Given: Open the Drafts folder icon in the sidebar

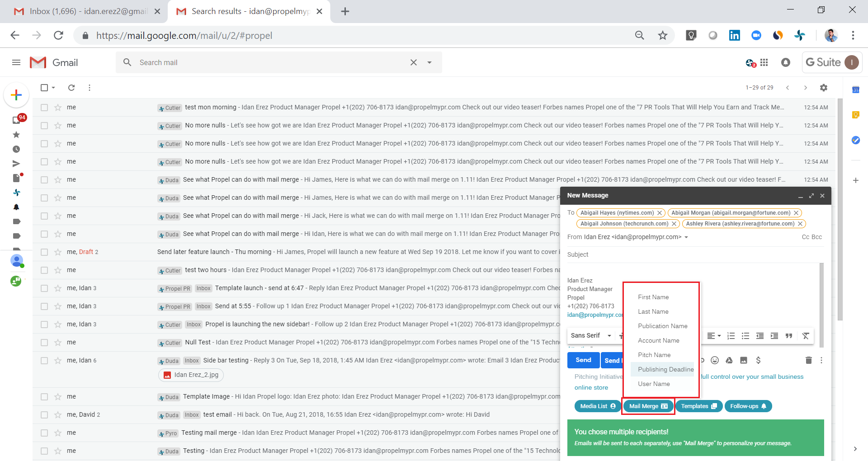Looking at the screenshot, I should tap(17, 178).
